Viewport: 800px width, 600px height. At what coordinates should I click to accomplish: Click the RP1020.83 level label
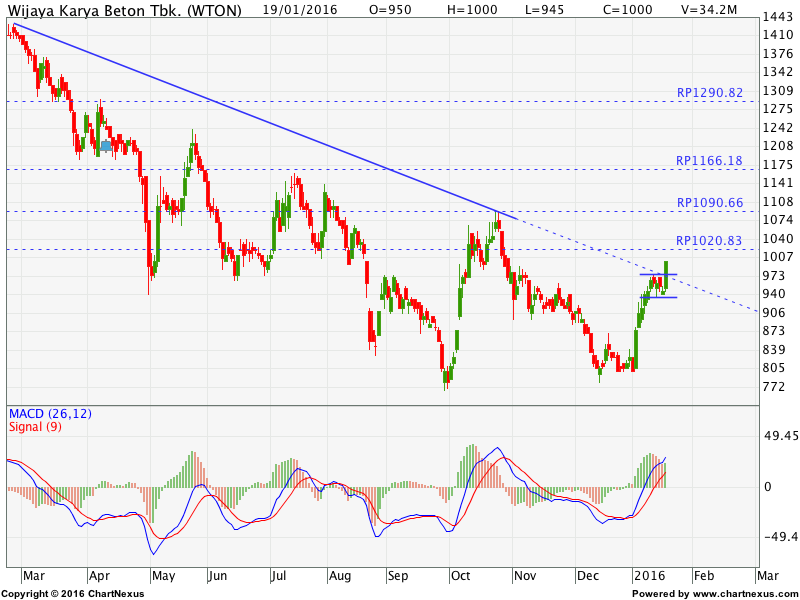pos(709,240)
